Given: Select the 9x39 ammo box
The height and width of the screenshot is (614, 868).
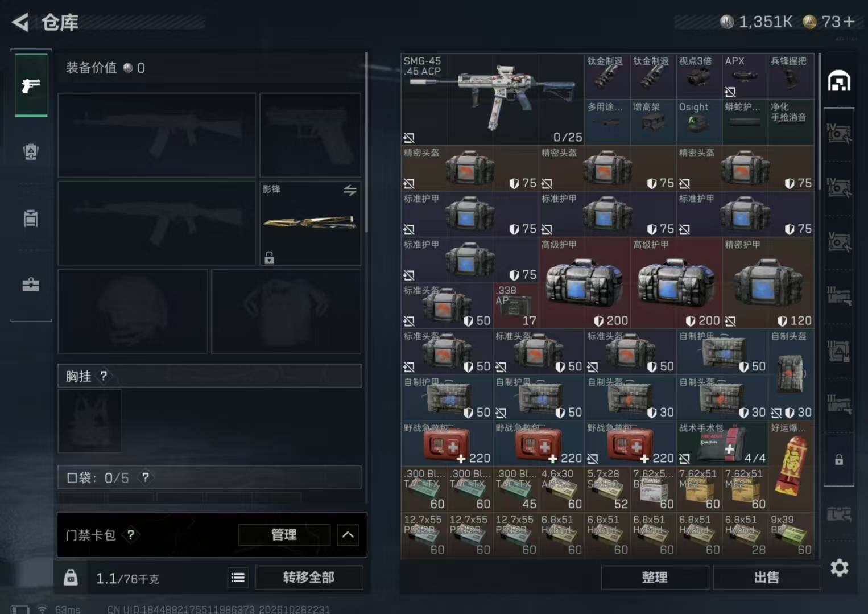Looking at the screenshot, I should click(x=791, y=535).
